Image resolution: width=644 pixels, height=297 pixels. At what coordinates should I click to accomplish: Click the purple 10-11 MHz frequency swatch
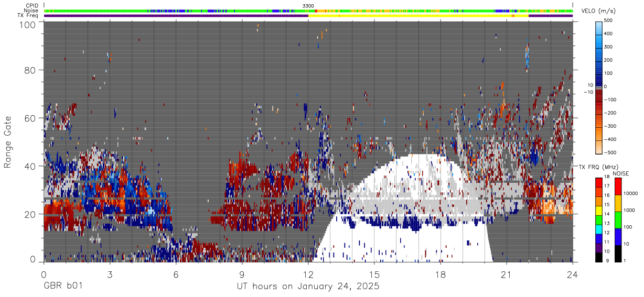598,248
